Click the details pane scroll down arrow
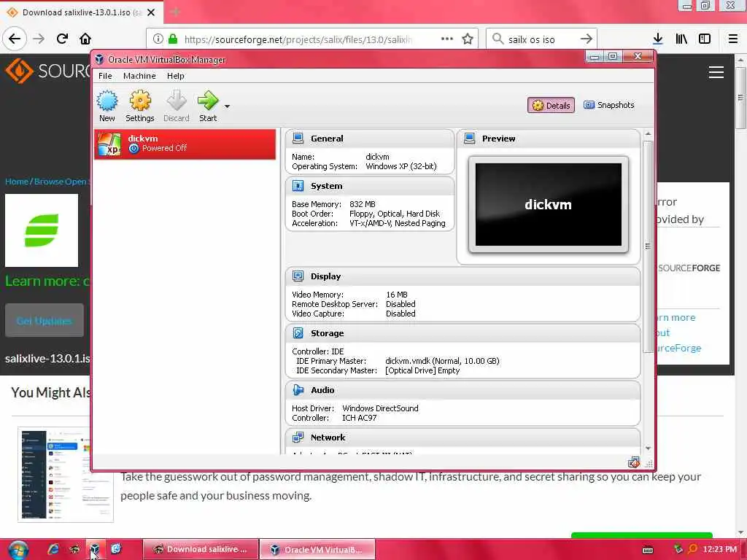Screen dimensions: 747x560 (648, 448)
